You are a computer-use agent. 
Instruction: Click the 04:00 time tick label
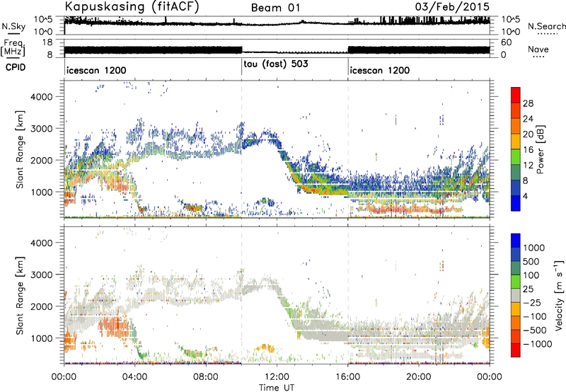134,377
